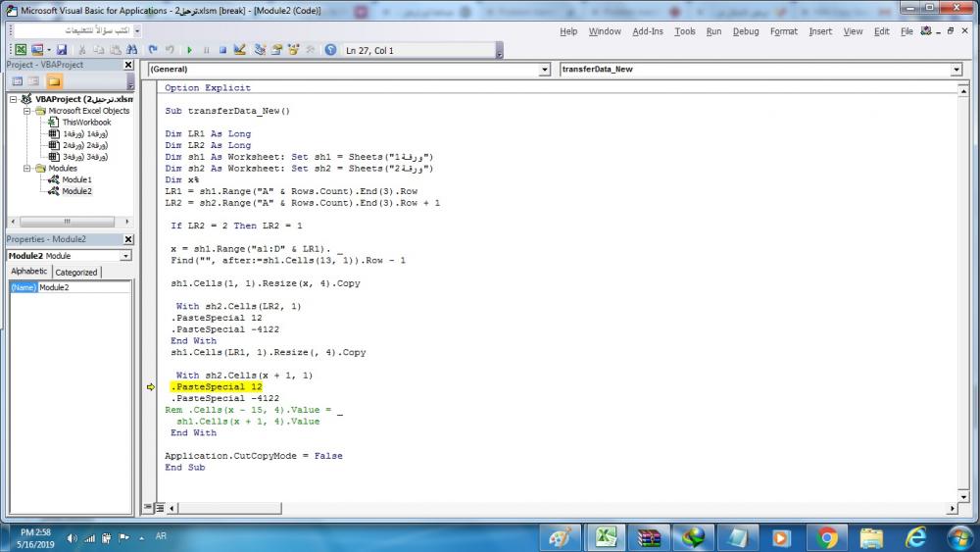Open the transferData_New procedure dropdown
Image resolution: width=980 pixels, height=552 pixels.
[956, 70]
